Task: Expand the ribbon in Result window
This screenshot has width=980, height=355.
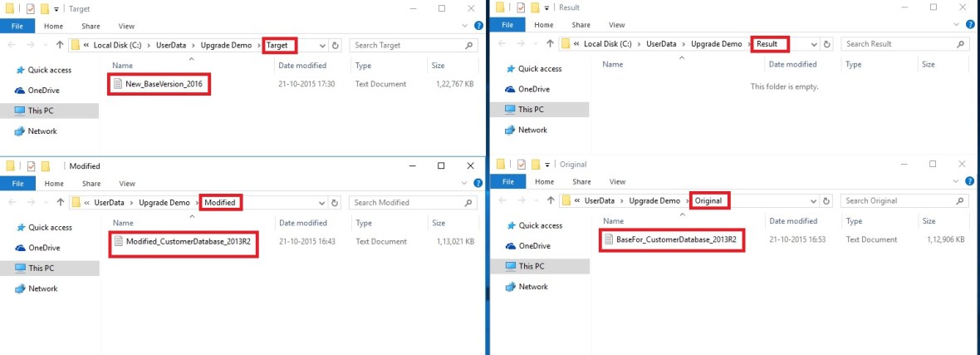Action: (x=957, y=25)
